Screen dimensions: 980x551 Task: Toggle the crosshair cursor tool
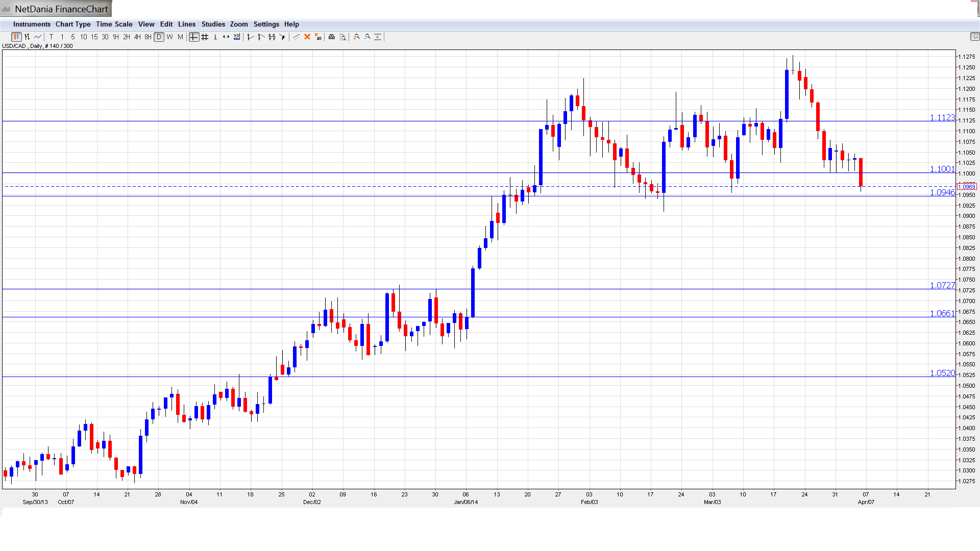pos(194,37)
